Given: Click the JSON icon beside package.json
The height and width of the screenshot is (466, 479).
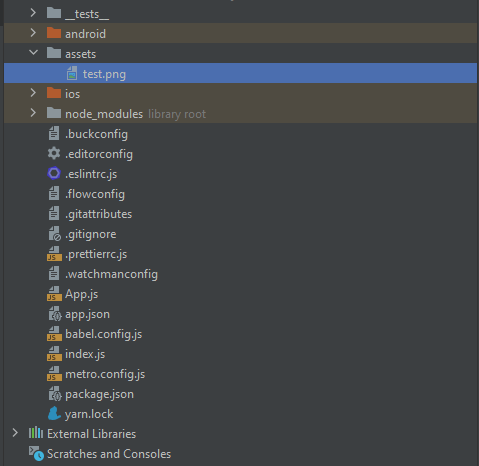Looking at the screenshot, I should 55,394.
